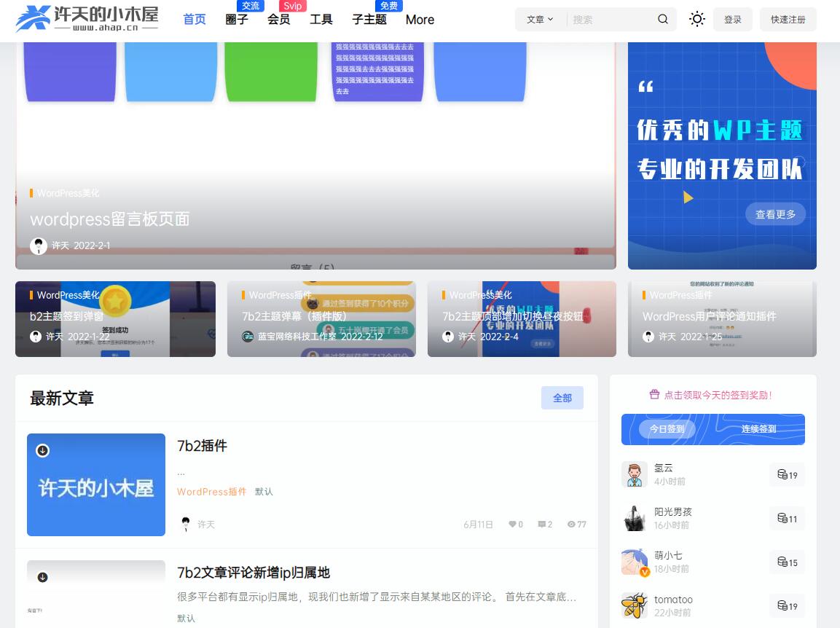The width and height of the screenshot is (840, 628).
Task: Expand the 文章 search type dropdown
Action: coord(539,19)
